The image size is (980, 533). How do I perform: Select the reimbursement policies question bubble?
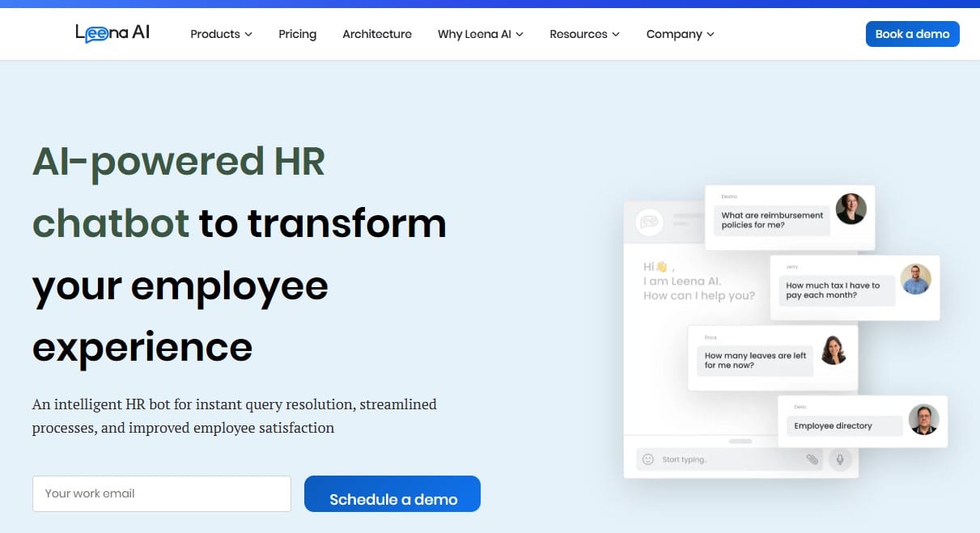point(771,220)
